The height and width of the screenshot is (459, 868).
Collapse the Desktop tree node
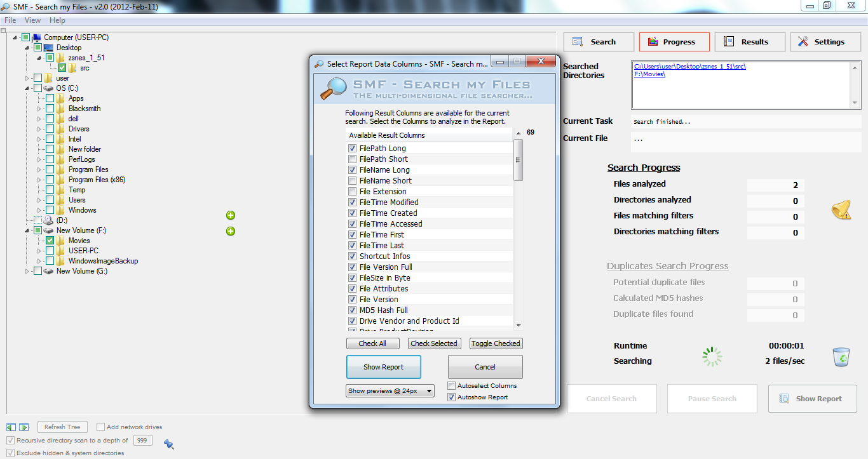[x=27, y=48]
